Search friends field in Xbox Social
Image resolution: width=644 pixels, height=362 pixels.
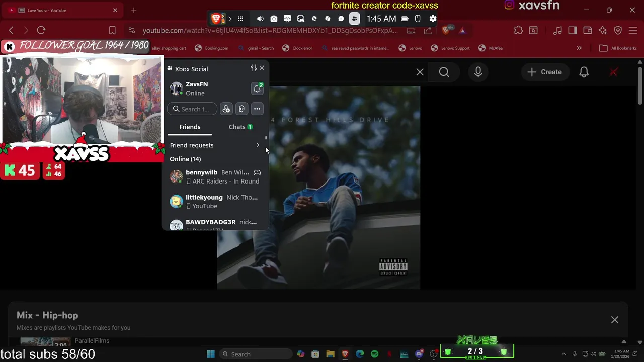coord(192,109)
